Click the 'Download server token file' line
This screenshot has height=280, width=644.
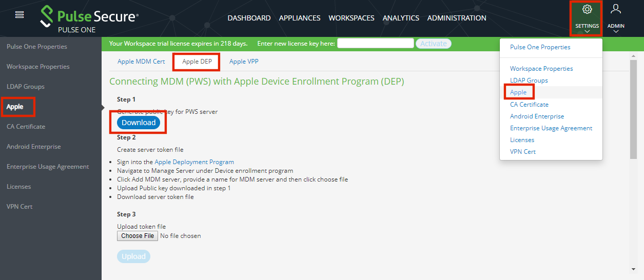point(155,197)
